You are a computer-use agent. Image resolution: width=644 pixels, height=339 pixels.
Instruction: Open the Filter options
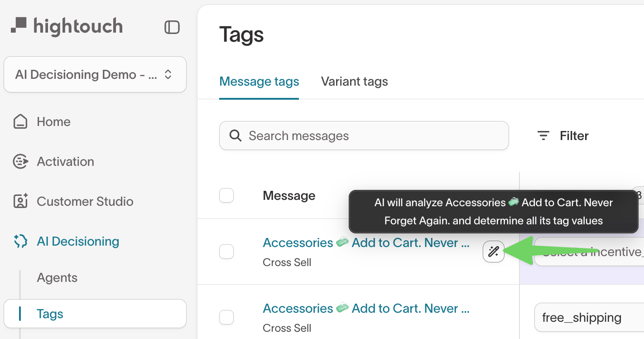pos(562,136)
